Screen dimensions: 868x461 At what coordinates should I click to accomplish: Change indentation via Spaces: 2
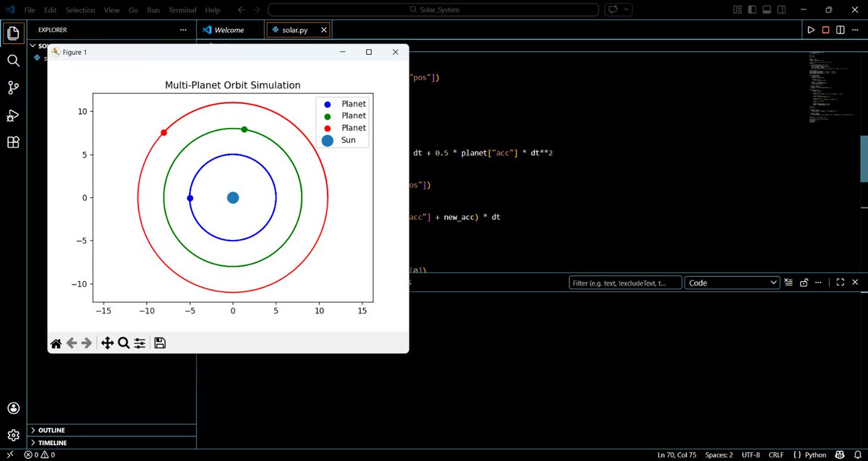point(719,454)
